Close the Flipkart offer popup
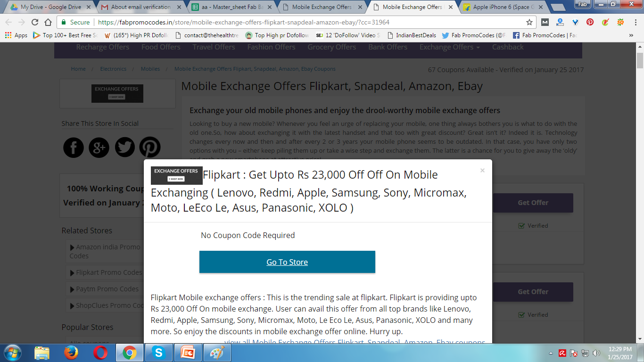This screenshot has width=644, height=362. [x=482, y=171]
